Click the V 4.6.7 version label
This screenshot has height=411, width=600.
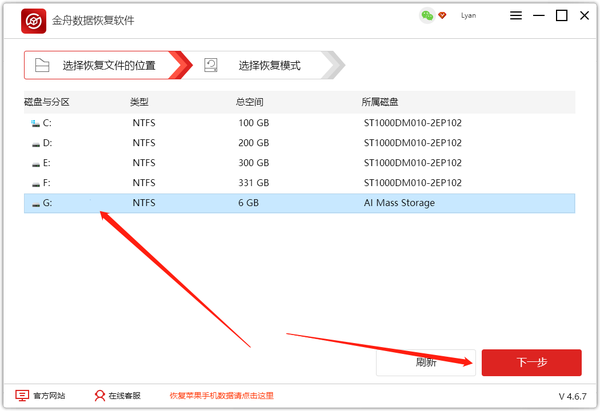[x=572, y=396]
